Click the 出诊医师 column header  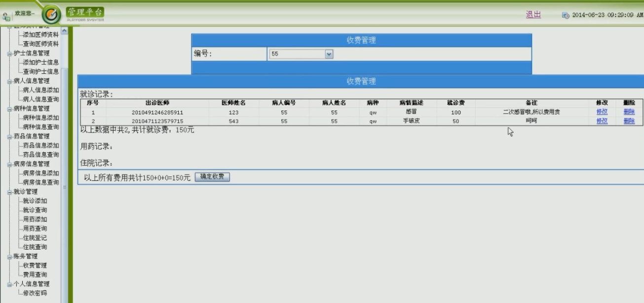click(157, 103)
